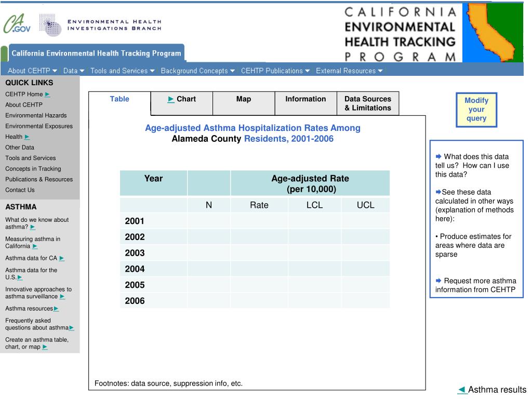The height and width of the screenshot is (399, 532).
Task: Click arrow icon after 'Innovative approaches to asthma surveillance'
Action: [62, 297]
